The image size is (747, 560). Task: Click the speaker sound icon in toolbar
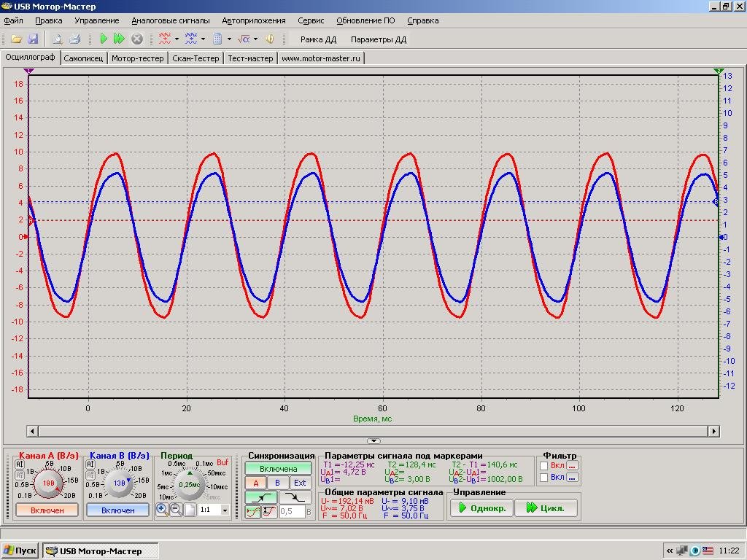[x=270, y=39]
